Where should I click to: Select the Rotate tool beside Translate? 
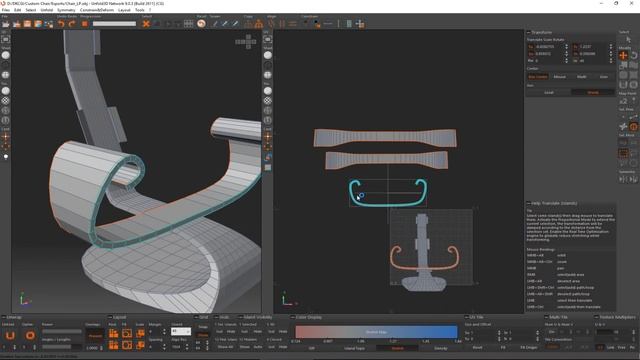pyautogui.click(x=633, y=56)
